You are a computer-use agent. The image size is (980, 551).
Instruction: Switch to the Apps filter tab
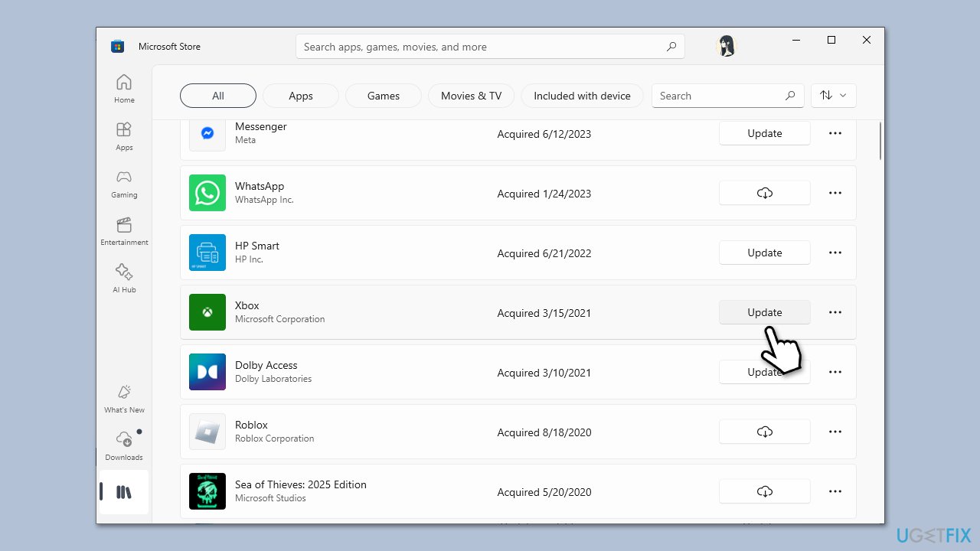click(x=300, y=95)
